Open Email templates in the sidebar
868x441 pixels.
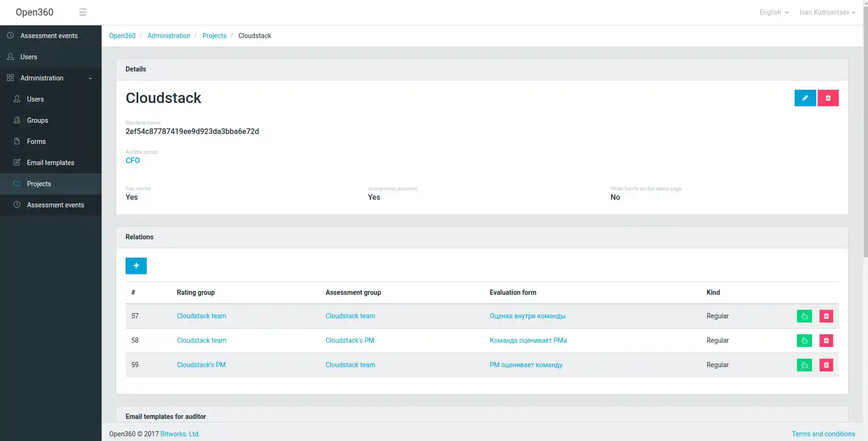[x=50, y=163]
